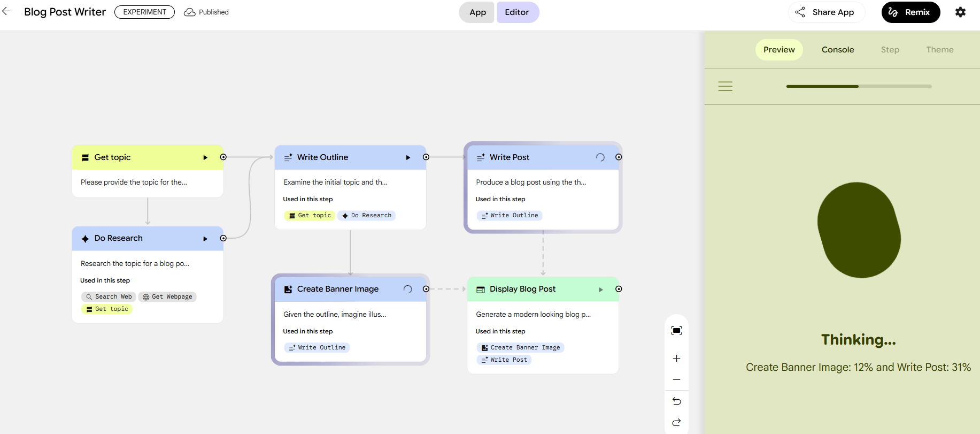
Task: Click 'Research the topic for a blog po...' text
Action: pos(135,263)
